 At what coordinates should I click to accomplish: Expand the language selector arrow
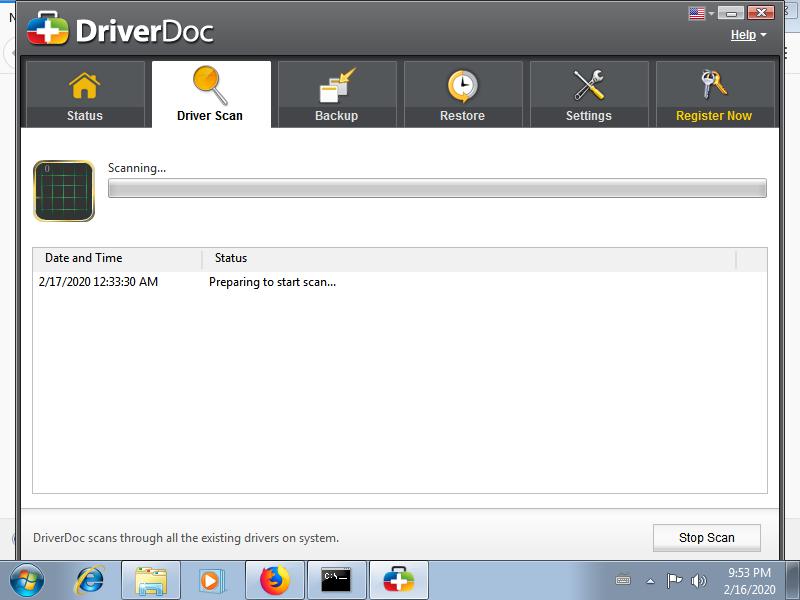(711, 14)
